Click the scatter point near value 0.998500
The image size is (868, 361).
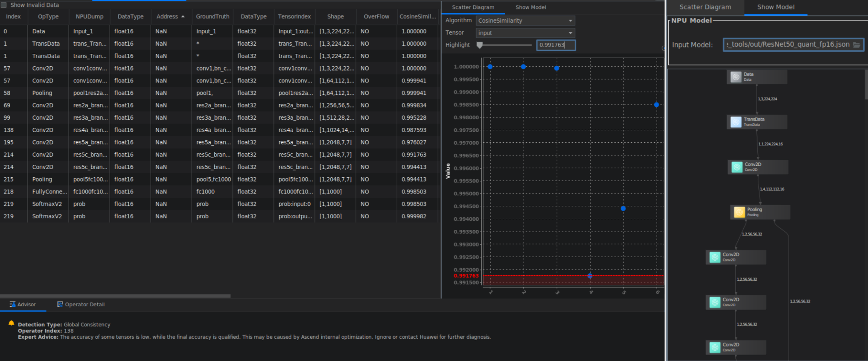coord(656,105)
